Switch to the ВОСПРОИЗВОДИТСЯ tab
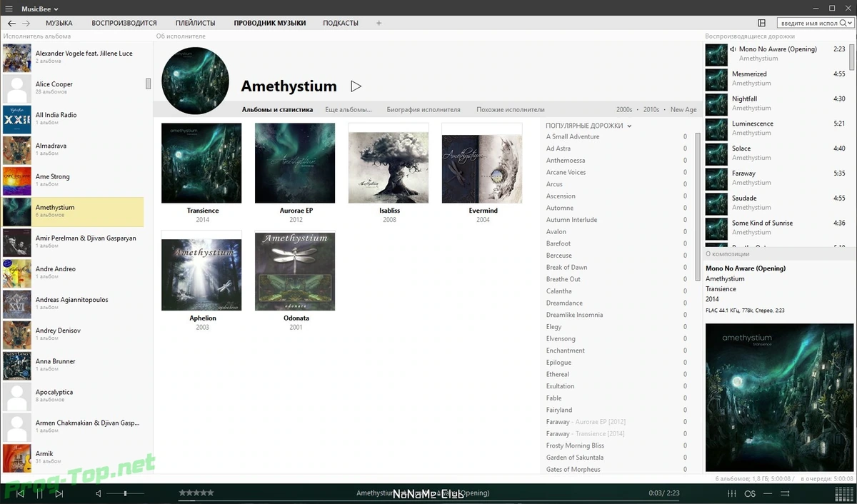The height and width of the screenshot is (504, 857). click(124, 23)
